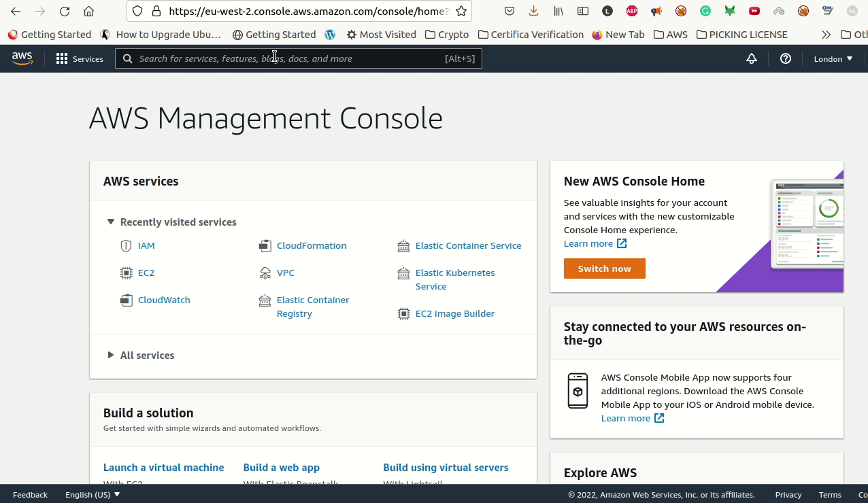Viewport: 868px width, 503px height.
Task: Open Learn more under New AWS Console Home
Action: tap(595, 244)
